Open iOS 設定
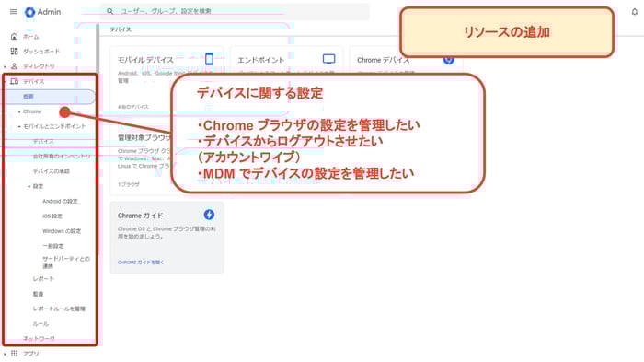The image size is (644, 362). click(x=52, y=216)
